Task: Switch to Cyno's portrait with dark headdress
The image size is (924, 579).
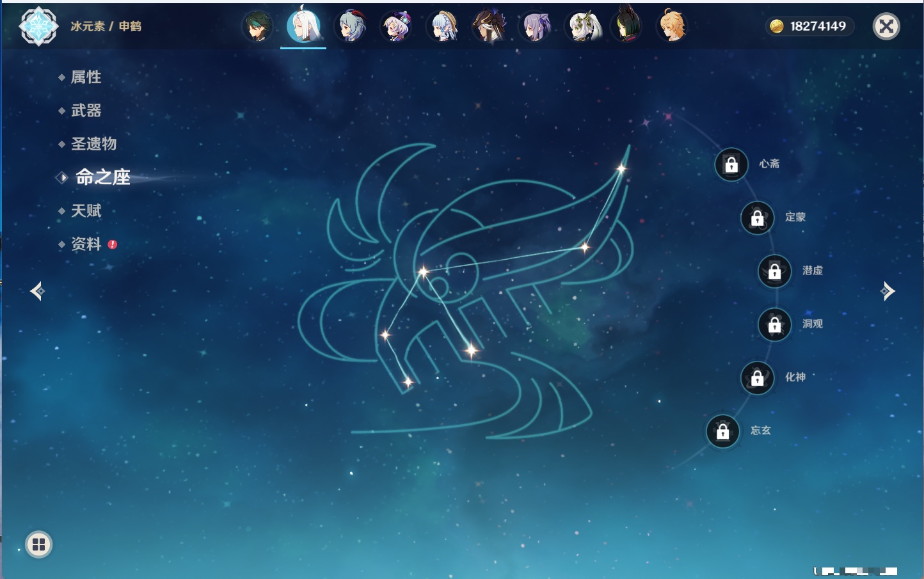Action: 489,26
